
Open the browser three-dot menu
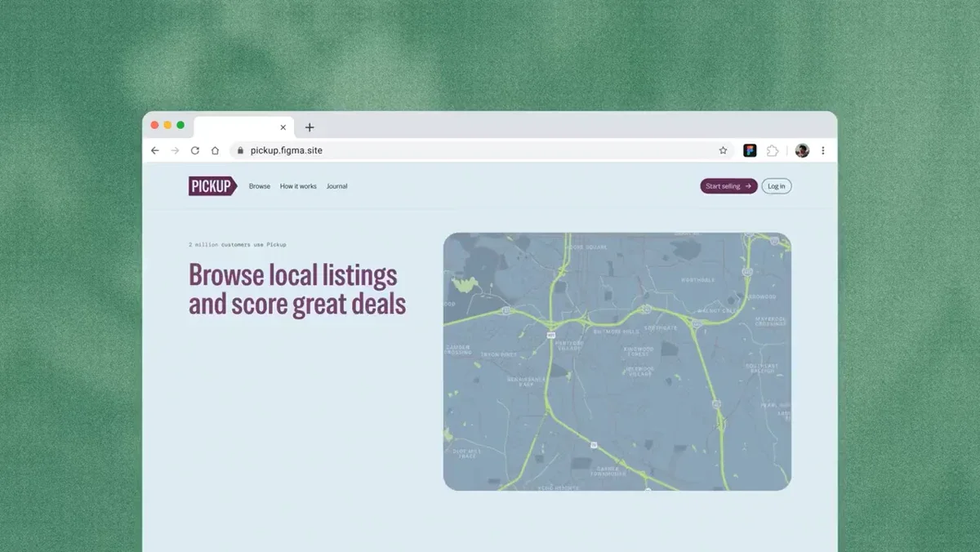822,150
